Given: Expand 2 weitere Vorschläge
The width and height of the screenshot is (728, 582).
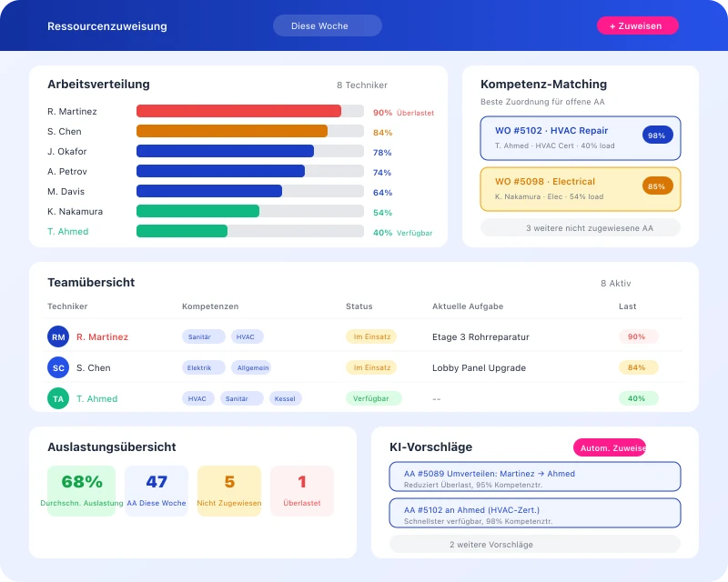Looking at the screenshot, I should [x=534, y=544].
